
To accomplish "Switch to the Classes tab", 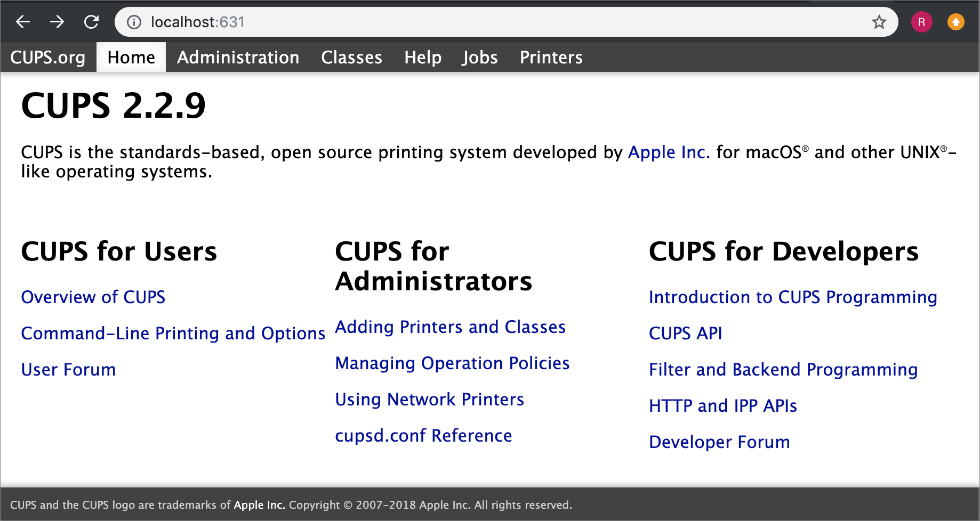I will [x=351, y=57].
